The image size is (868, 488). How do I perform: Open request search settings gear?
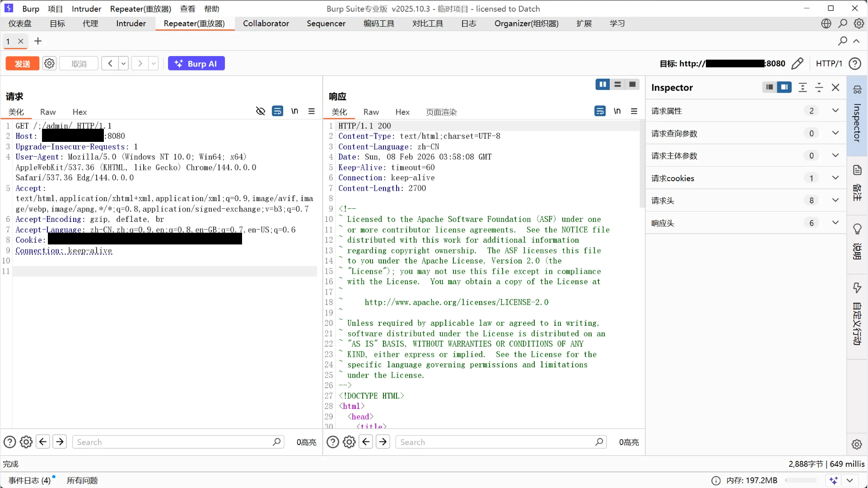(x=26, y=442)
